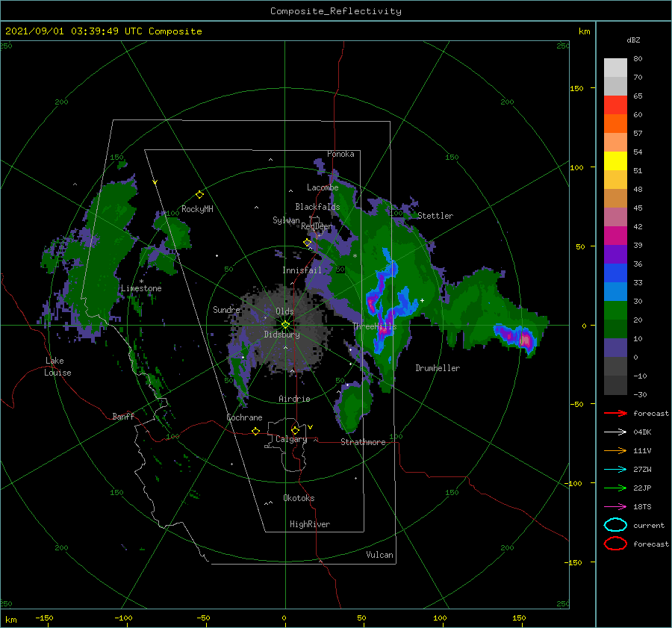Click the green 22JP arrow icon
672x628 pixels.
point(615,488)
